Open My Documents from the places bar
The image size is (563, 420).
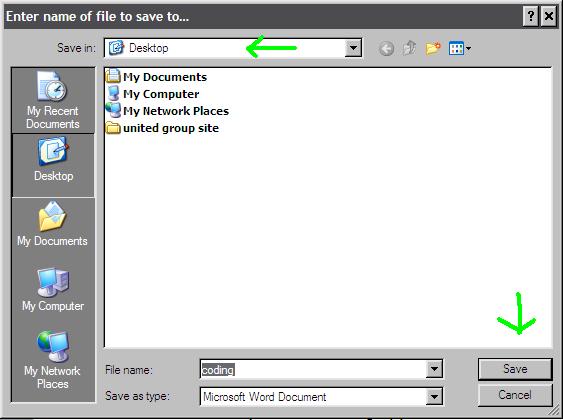click(x=52, y=224)
